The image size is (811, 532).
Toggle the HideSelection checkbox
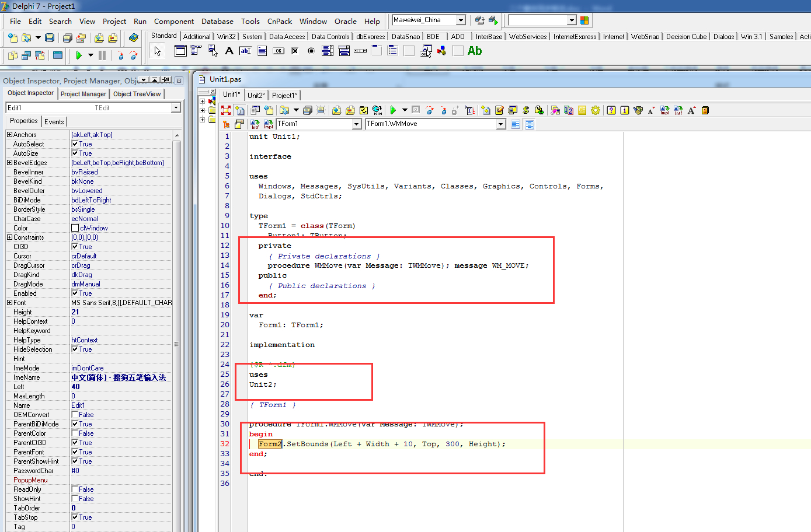[x=75, y=349]
